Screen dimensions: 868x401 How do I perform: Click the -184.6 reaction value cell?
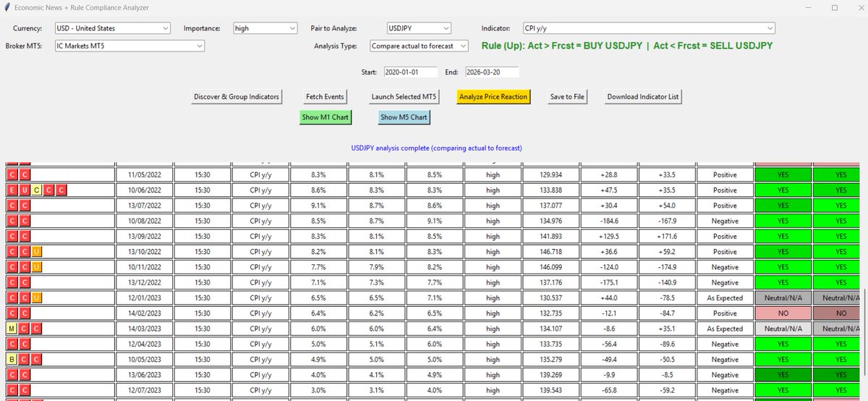click(x=609, y=221)
